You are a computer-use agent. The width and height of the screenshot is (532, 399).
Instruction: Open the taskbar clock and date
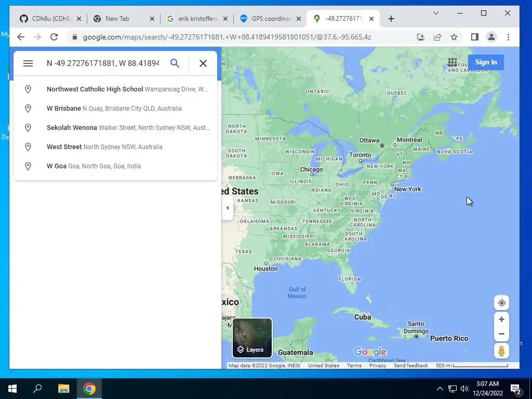click(487, 389)
